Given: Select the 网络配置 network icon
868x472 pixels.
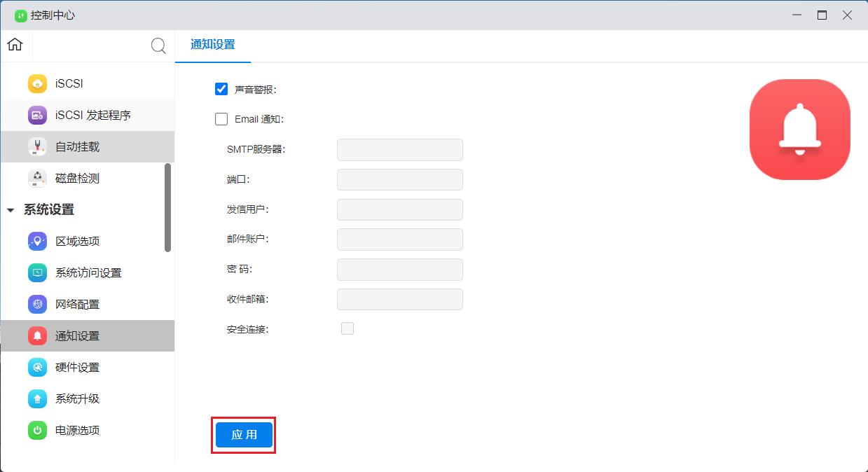Looking at the screenshot, I should (x=37, y=304).
